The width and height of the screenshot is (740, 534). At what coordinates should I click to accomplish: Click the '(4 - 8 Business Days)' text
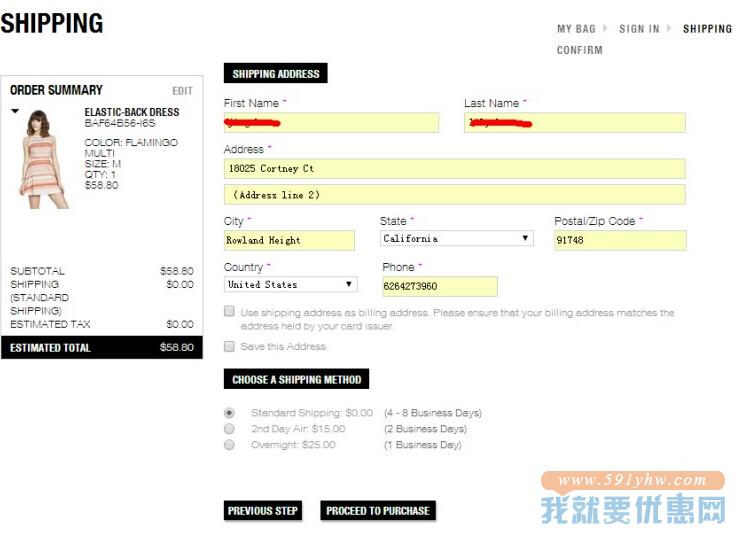coord(433,413)
